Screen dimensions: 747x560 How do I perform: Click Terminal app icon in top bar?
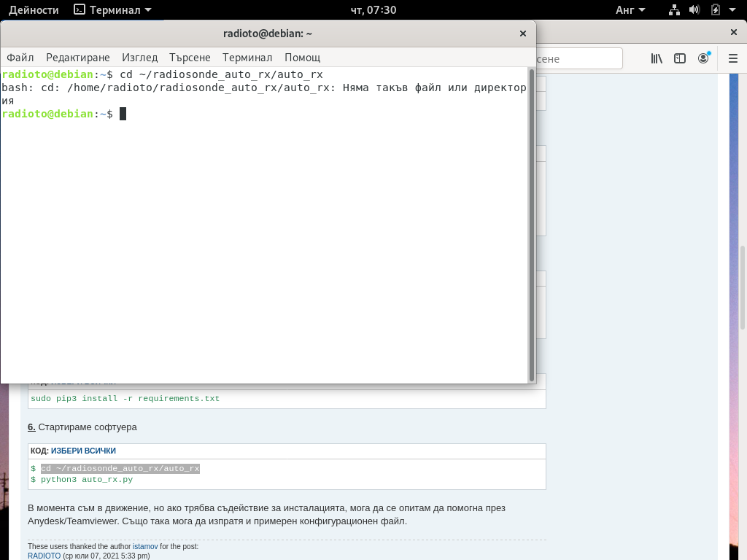click(x=79, y=9)
